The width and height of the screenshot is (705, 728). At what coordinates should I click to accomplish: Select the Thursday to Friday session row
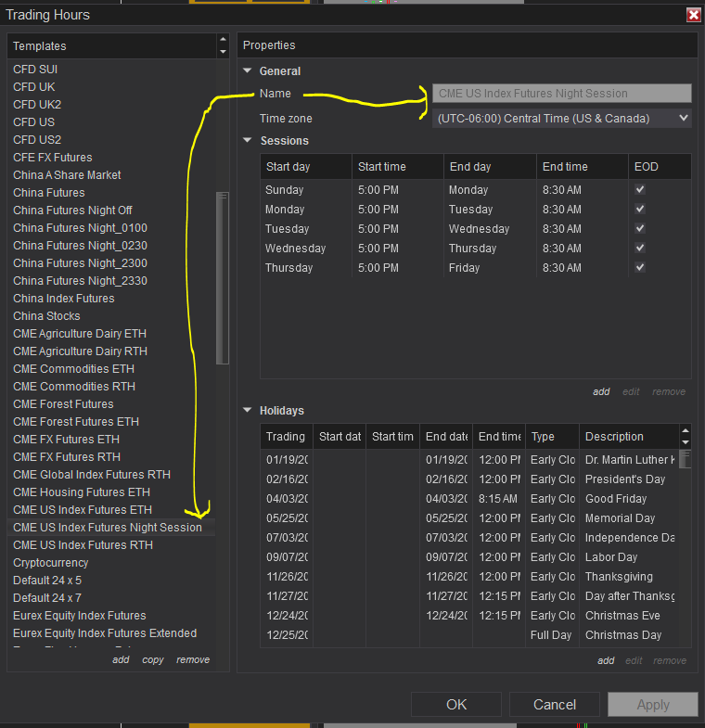click(x=476, y=267)
